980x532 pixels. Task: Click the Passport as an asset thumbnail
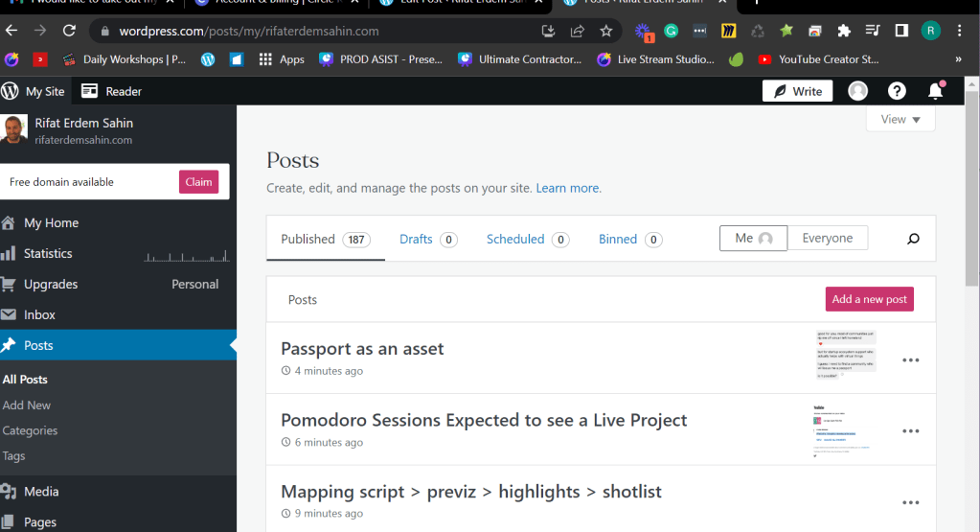click(x=847, y=355)
